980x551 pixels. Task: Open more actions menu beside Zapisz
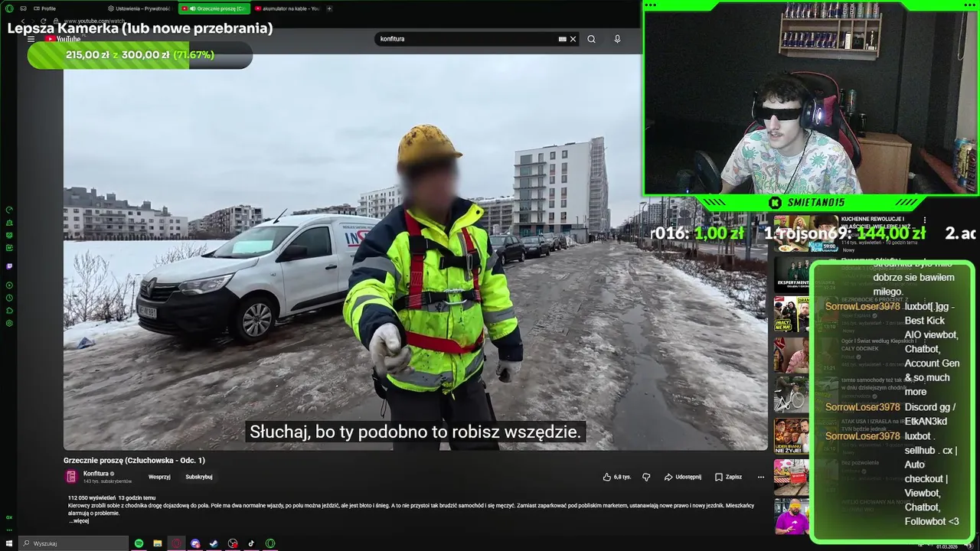coord(760,477)
